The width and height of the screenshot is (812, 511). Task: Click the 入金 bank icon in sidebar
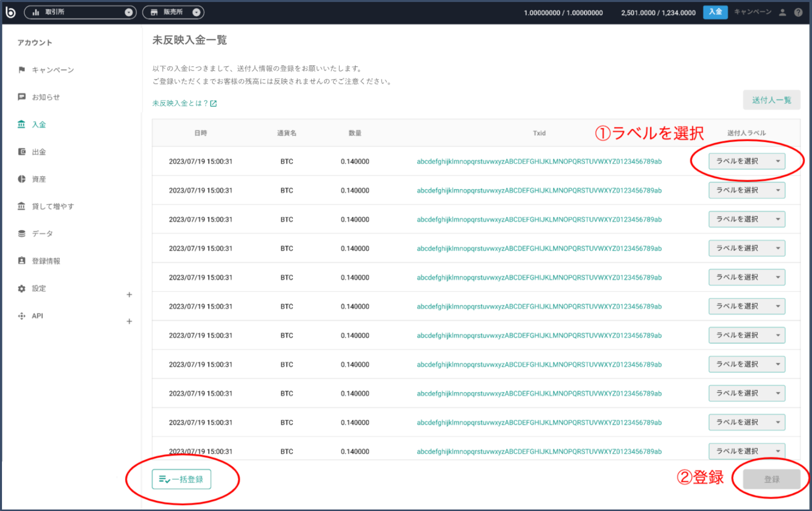[x=21, y=124]
